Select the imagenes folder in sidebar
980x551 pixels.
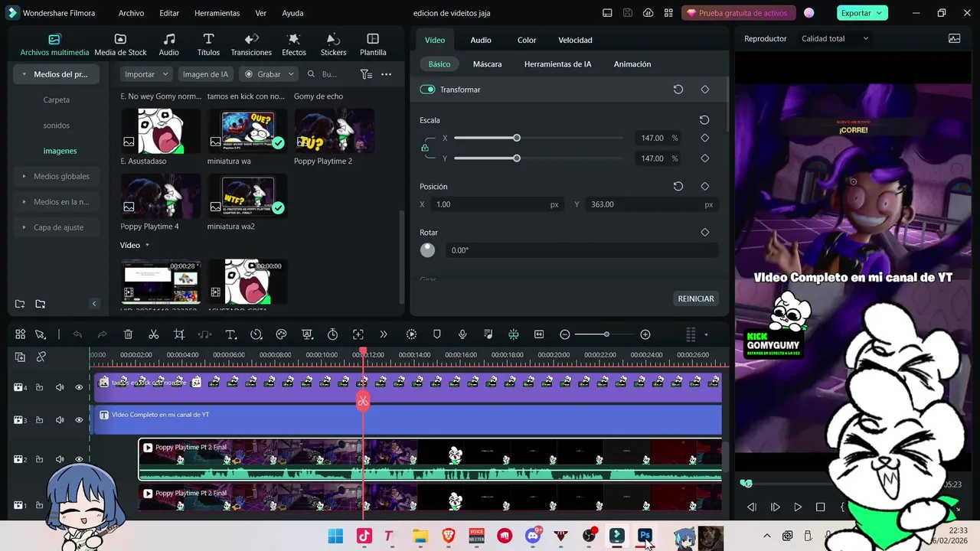[x=60, y=151]
